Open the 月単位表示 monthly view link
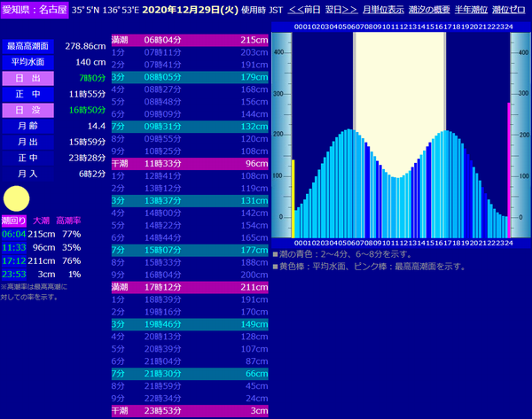532x419 pixels. point(383,10)
